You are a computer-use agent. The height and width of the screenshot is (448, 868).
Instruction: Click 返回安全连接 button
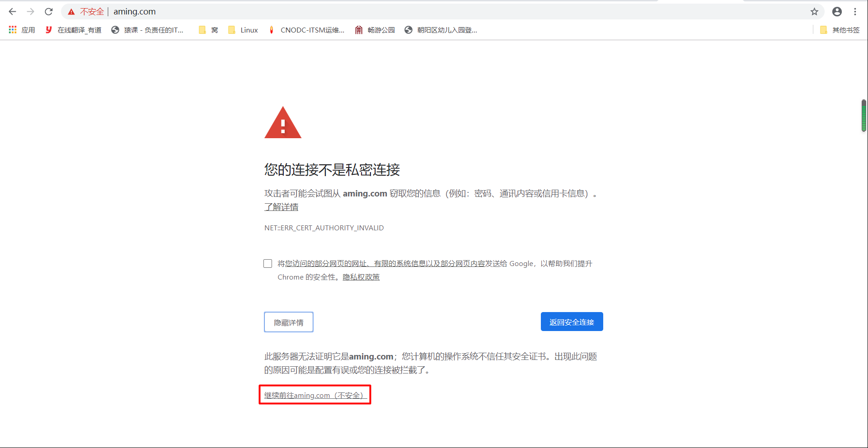(x=572, y=322)
